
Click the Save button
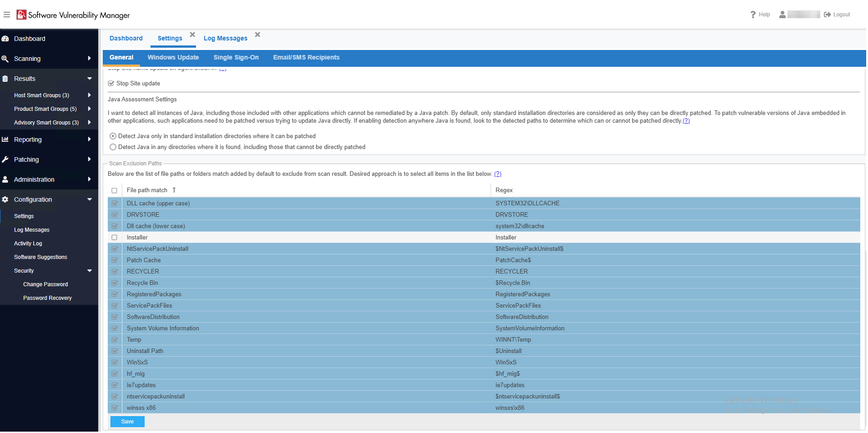click(x=127, y=422)
